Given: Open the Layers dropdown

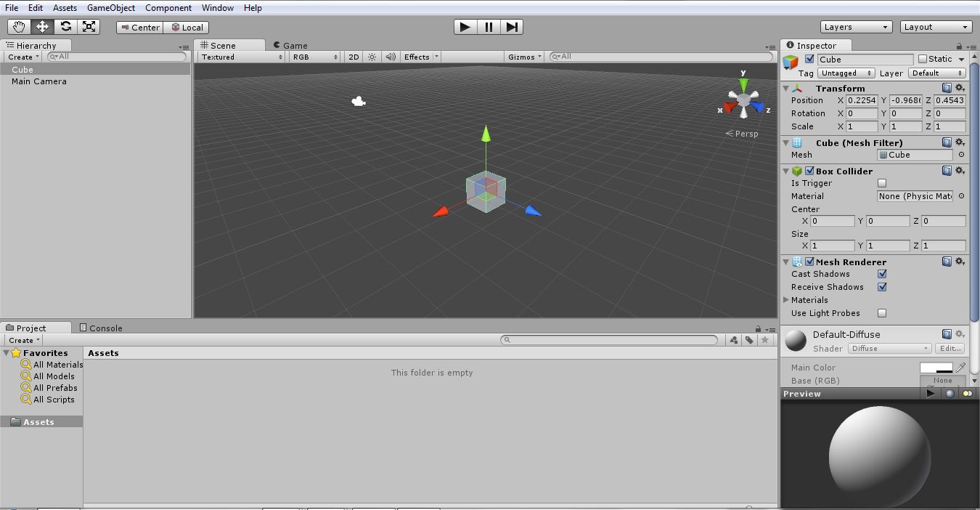Looking at the screenshot, I should pos(856,27).
